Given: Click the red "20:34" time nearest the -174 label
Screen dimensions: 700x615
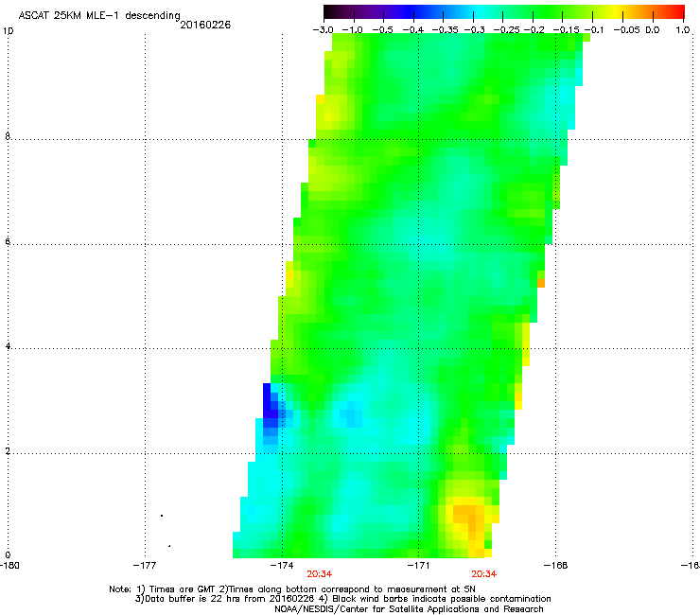Looking at the screenshot, I should coord(319,574).
